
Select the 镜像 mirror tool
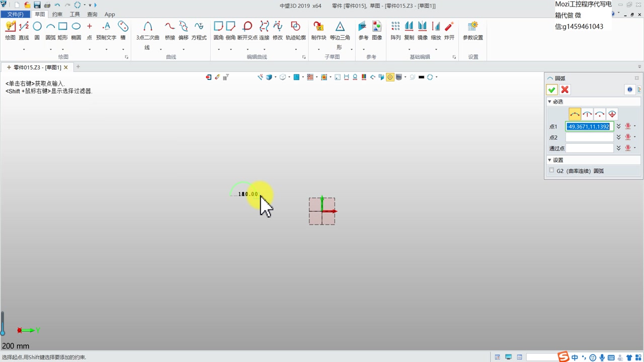click(423, 31)
